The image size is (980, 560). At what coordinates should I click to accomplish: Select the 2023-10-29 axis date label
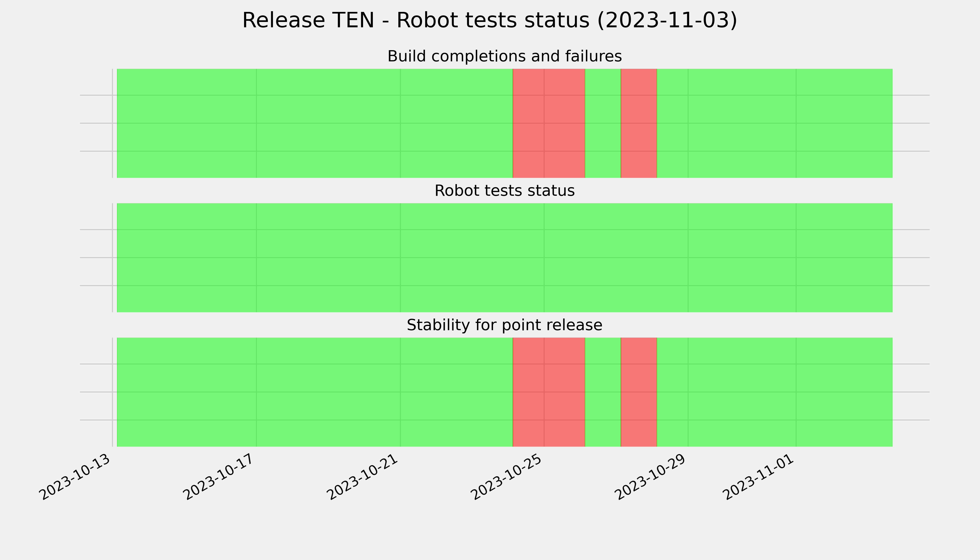[x=651, y=477]
